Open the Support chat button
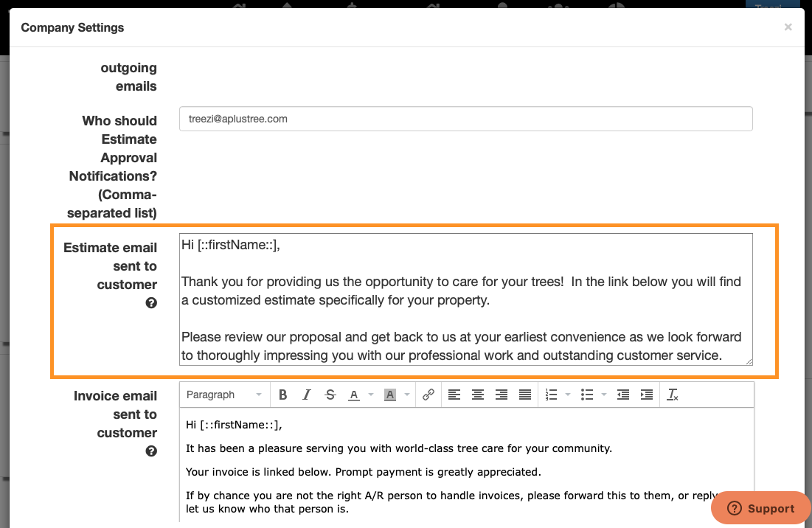The image size is (812, 528). (760, 508)
